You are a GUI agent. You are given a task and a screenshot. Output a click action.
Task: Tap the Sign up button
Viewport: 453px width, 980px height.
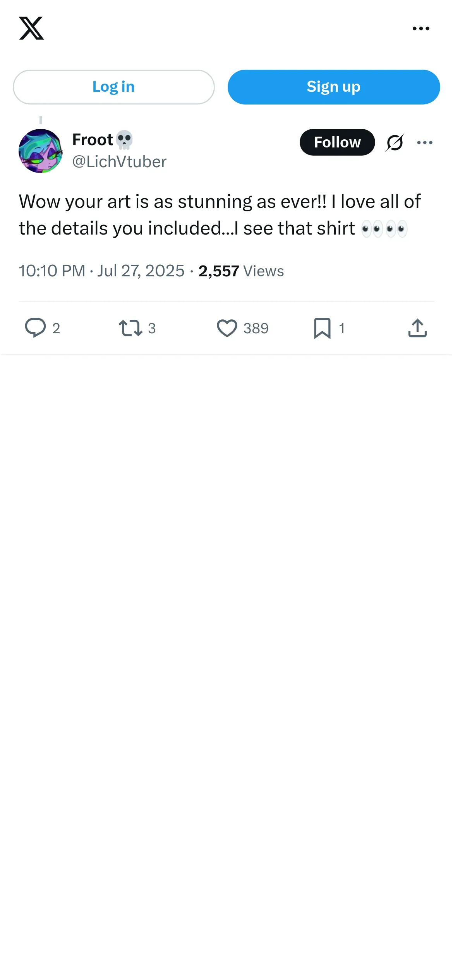coord(333,87)
